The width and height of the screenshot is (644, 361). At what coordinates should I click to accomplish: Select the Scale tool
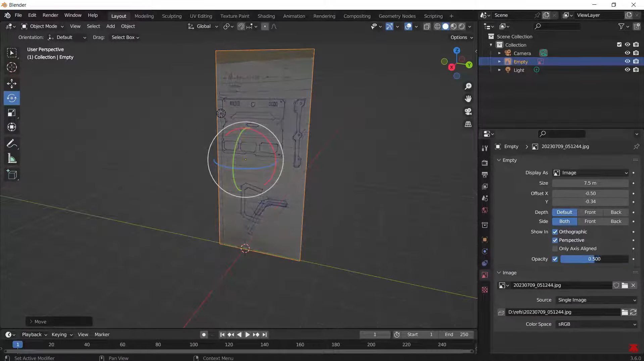[12, 113]
